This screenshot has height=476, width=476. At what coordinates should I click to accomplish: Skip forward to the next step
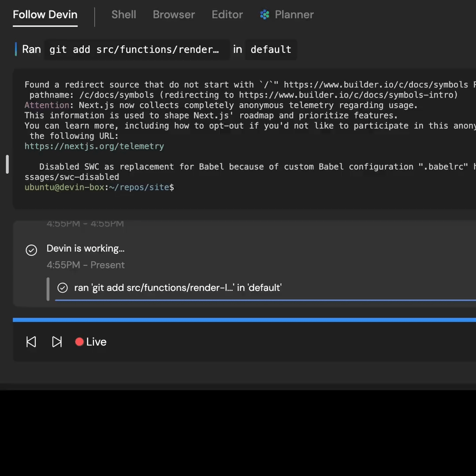57,342
